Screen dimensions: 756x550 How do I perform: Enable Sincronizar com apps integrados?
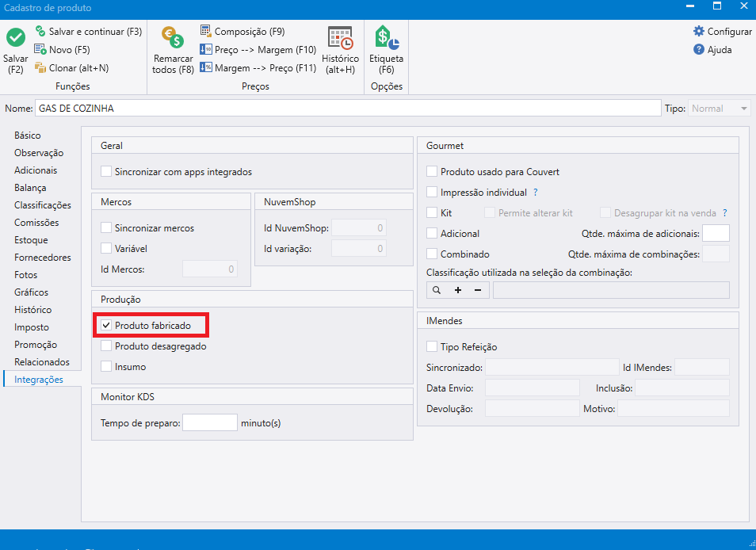106,172
